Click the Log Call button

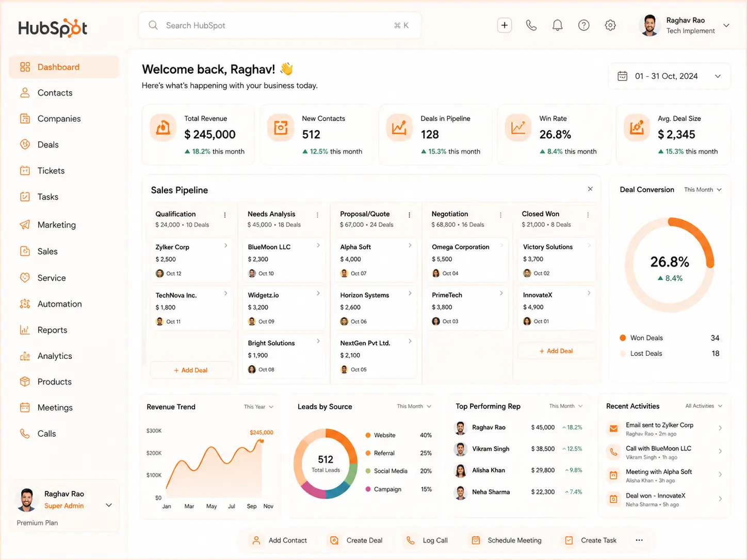click(x=427, y=540)
